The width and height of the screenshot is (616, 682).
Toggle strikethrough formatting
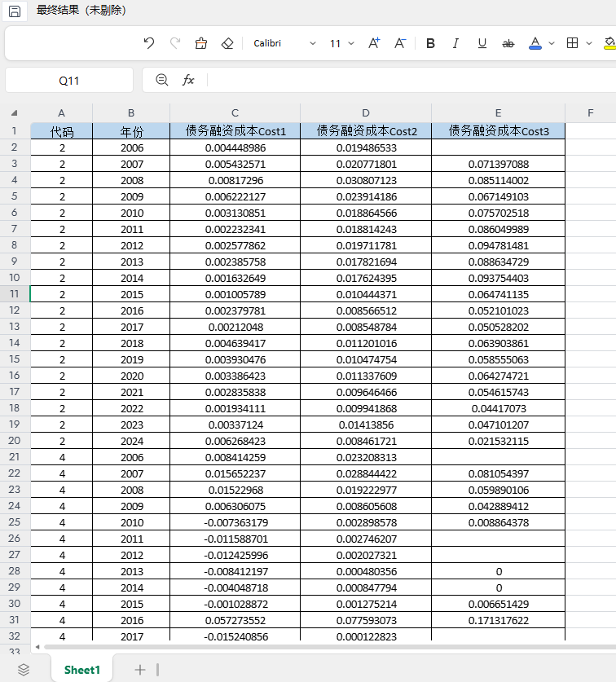[508, 43]
